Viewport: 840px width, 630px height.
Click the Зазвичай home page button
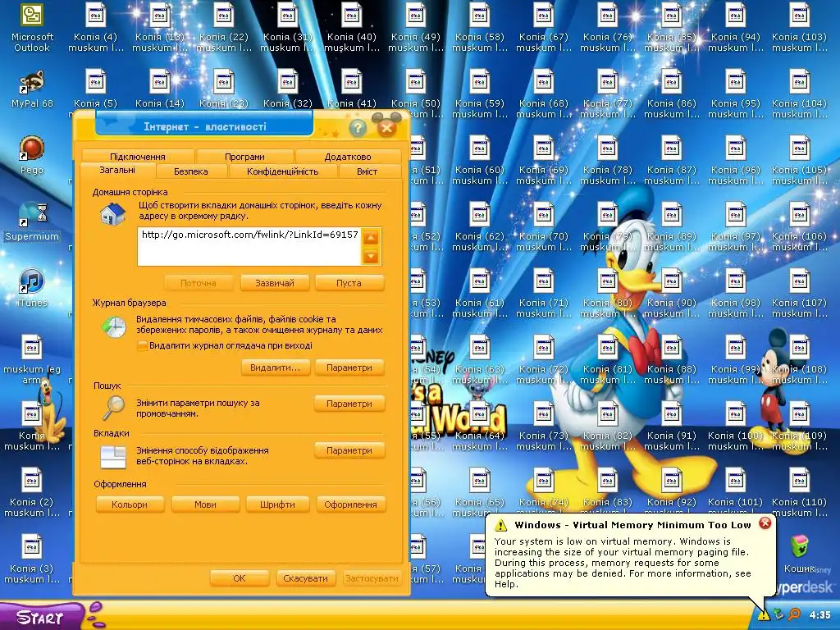tap(275, 283)
